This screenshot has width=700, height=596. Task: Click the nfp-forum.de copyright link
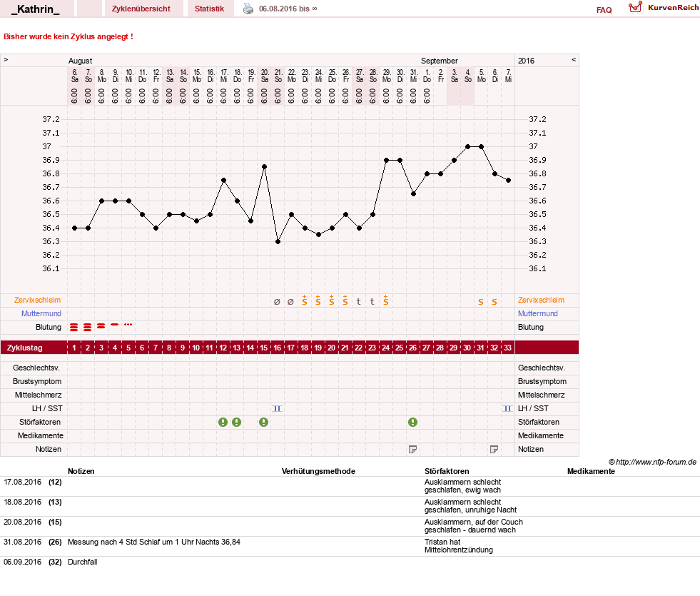tap(652, 462)
